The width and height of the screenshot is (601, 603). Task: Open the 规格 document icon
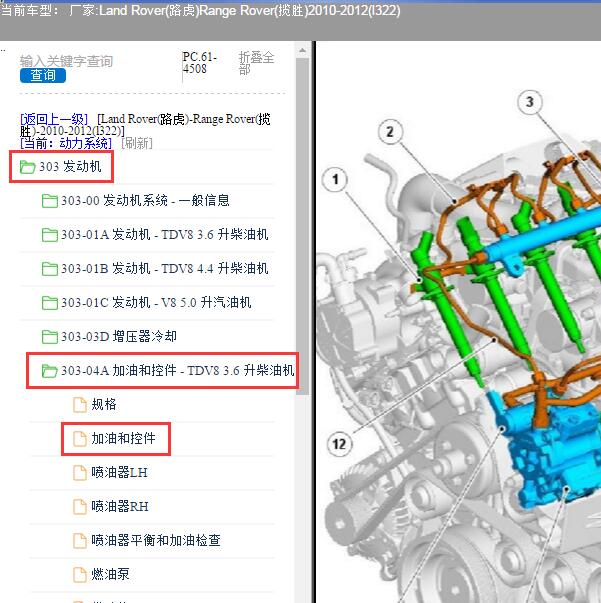[x=80, y=405]
